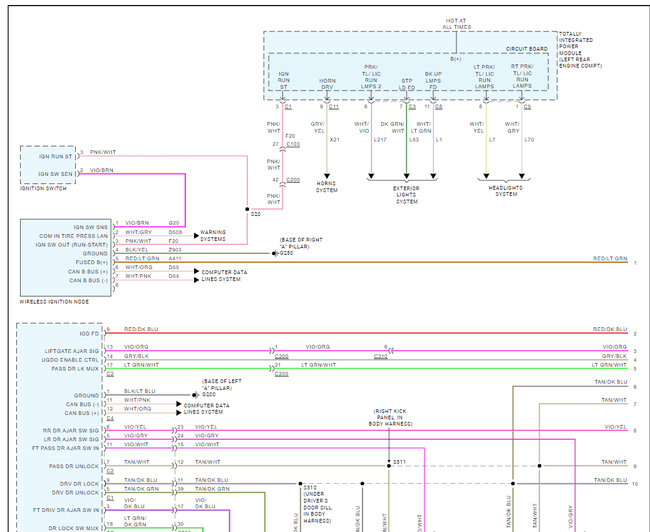Click the 'PRK/TL/LIC RUN LMPS 2' label
The width and height of the screenshot is (650, 532).
click(x=371, y=77)
